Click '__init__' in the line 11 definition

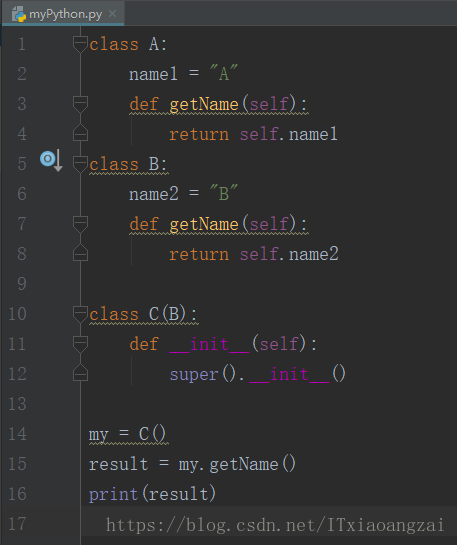point(209,344)
